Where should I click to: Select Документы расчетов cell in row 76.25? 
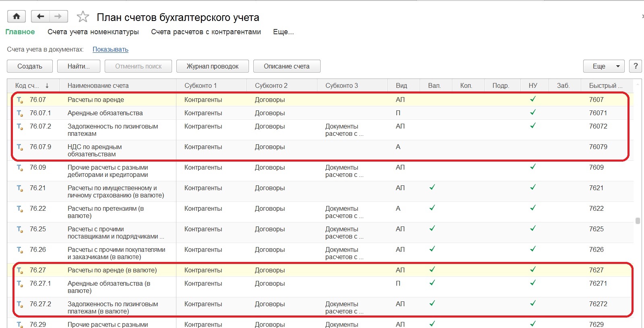pyautogui.click(x=352, y=233)
